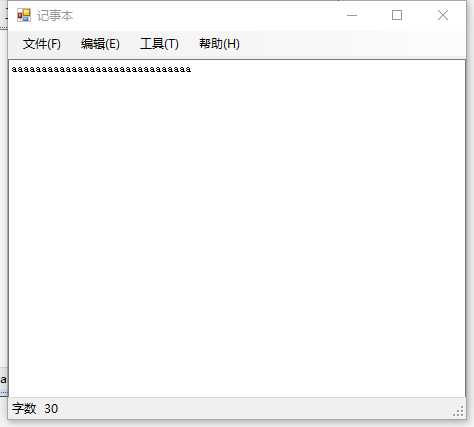Click the 字数 30 status bar label
Screen dimensions: 474x427
[35, 408]
